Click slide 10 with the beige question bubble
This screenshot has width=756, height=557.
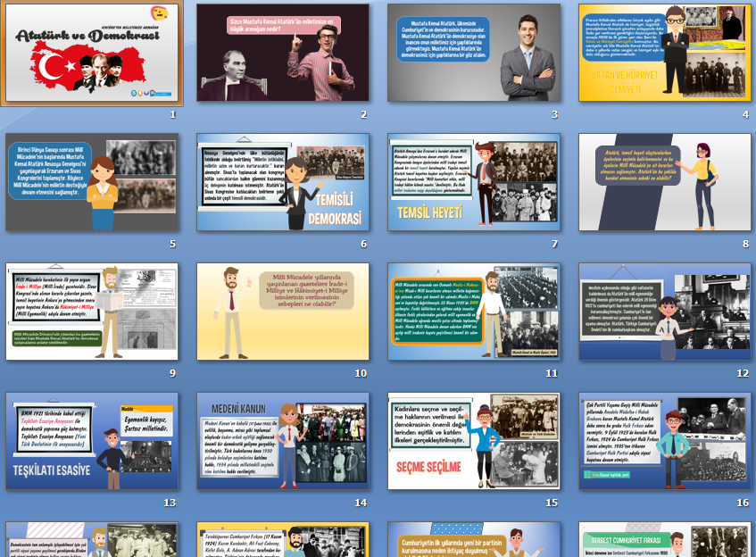click(x=283, y=312)
